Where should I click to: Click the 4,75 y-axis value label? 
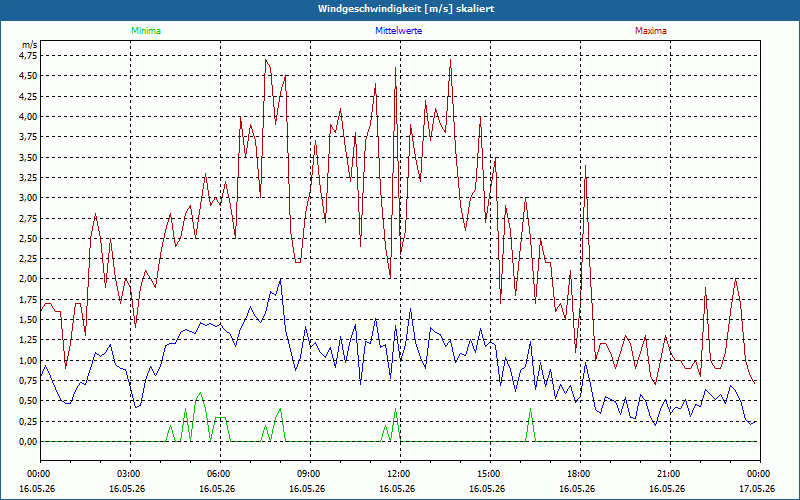pyautogui.click(x=28, y=56)
